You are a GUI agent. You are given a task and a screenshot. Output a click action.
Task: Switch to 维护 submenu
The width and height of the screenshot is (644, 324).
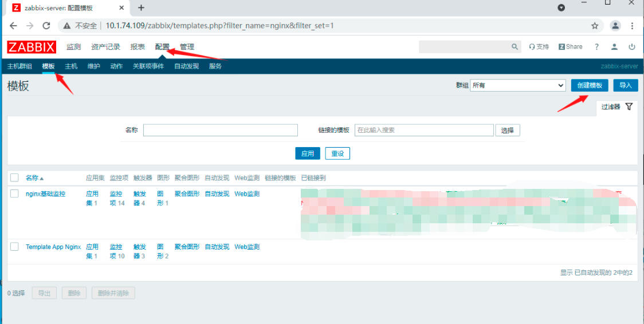point(93,66)
